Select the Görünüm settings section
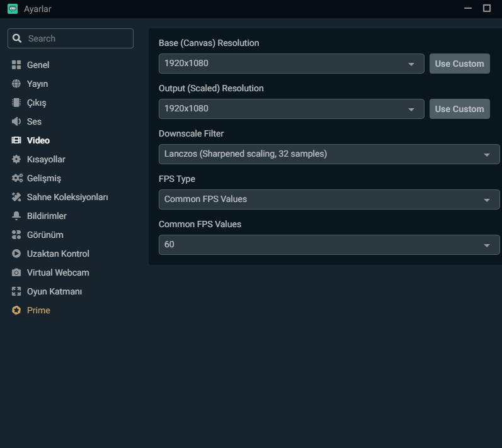The width and height of the screenshot is (502, 448). [45, 235]
